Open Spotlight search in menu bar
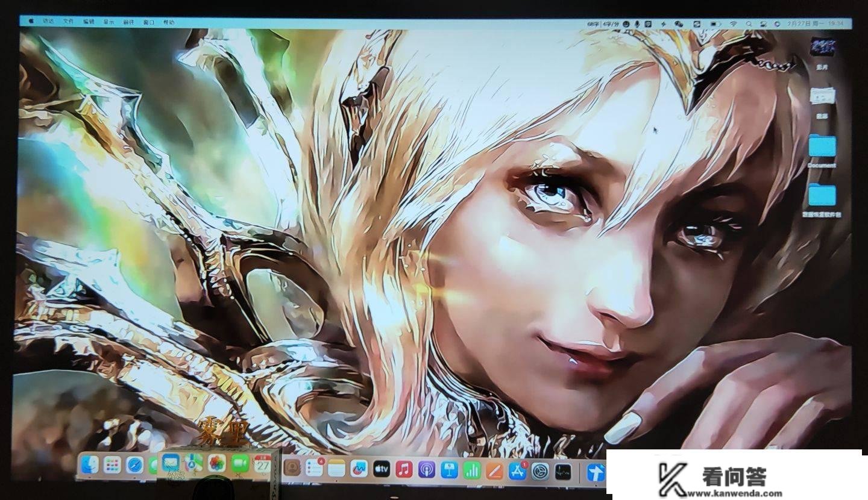 tap(749, 23)
